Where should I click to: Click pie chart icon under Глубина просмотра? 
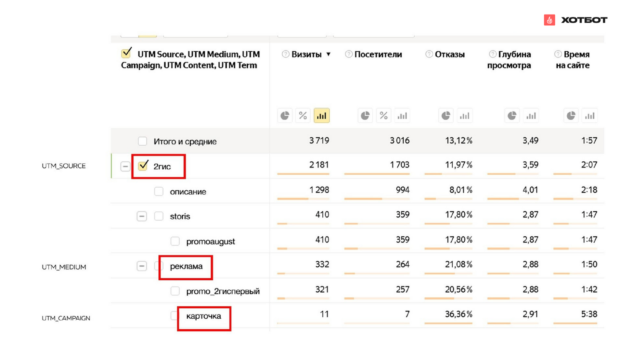[x=512, y=116]
